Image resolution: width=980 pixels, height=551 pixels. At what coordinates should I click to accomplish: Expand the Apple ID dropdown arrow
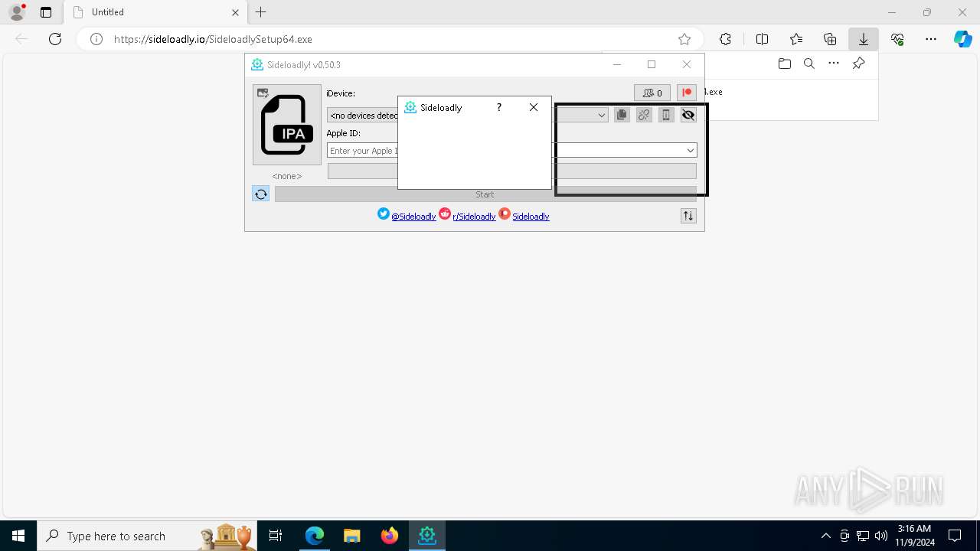click(690, 151)
